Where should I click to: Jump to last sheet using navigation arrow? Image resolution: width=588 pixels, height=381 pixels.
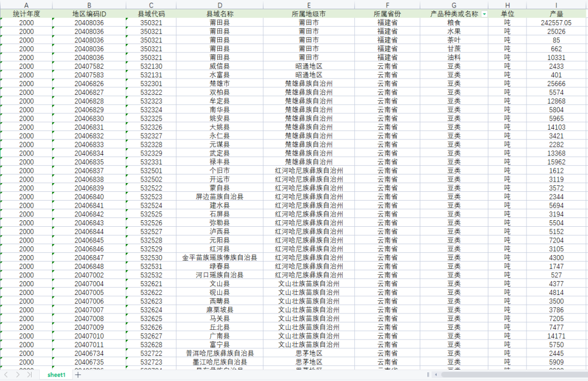(29, 375)
